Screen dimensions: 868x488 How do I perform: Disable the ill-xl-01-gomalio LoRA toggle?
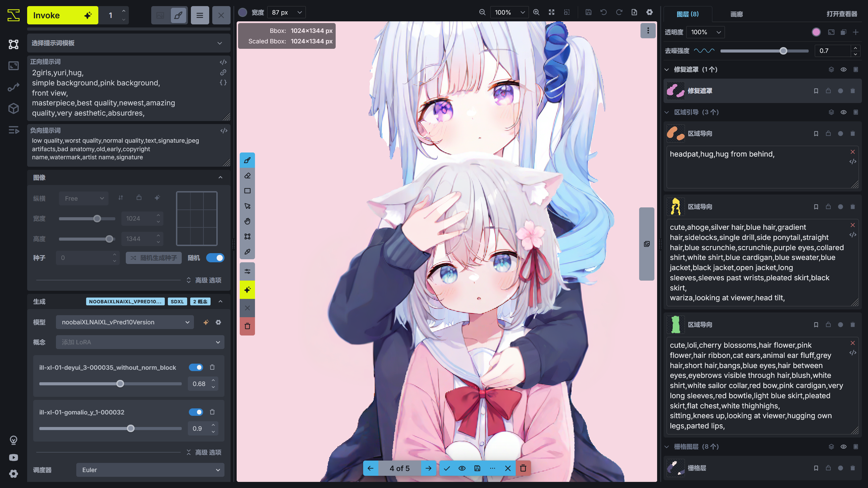pyautogui.click(x=196, y=412)
